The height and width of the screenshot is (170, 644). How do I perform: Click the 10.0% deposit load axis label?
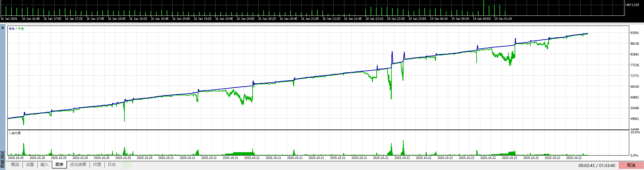click(x=635, y=132)
